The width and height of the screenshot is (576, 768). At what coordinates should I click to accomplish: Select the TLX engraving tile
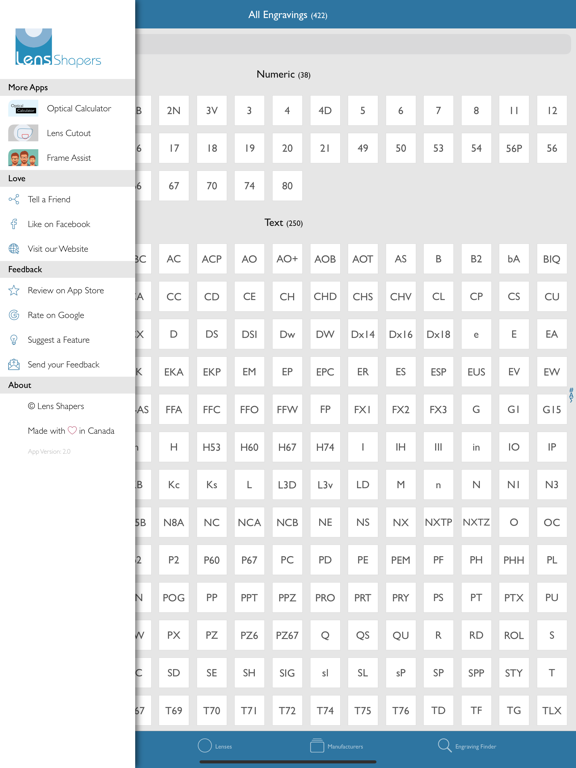(x=552, y=711)
